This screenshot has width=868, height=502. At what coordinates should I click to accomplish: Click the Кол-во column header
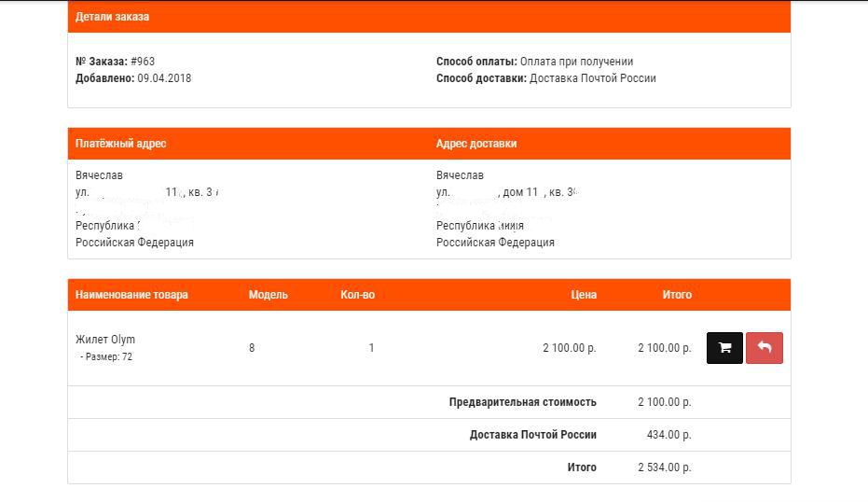click(357, 295)
